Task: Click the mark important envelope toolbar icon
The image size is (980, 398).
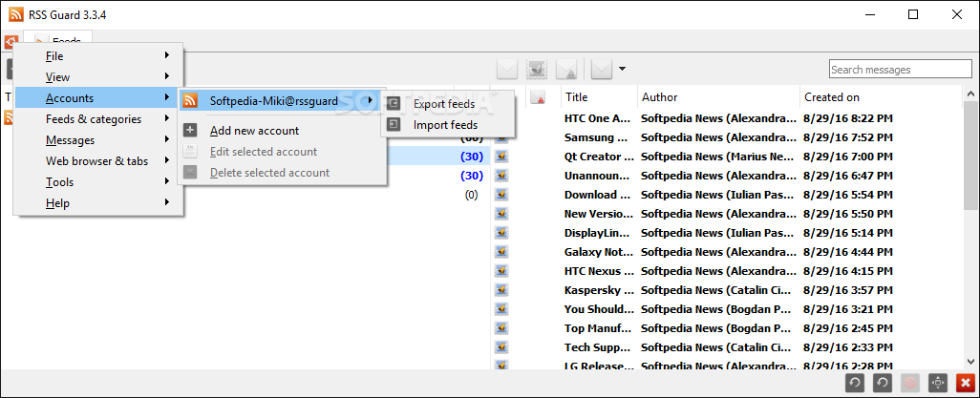Action: pyautogui.click(x=566, y=70)
